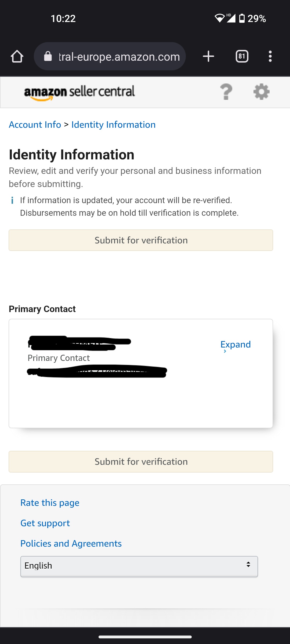This screenshot has height=644, width=290.
Task: Click the Amazon Seller Central logo
Action: pyautogui.click(x=79, y=93)
